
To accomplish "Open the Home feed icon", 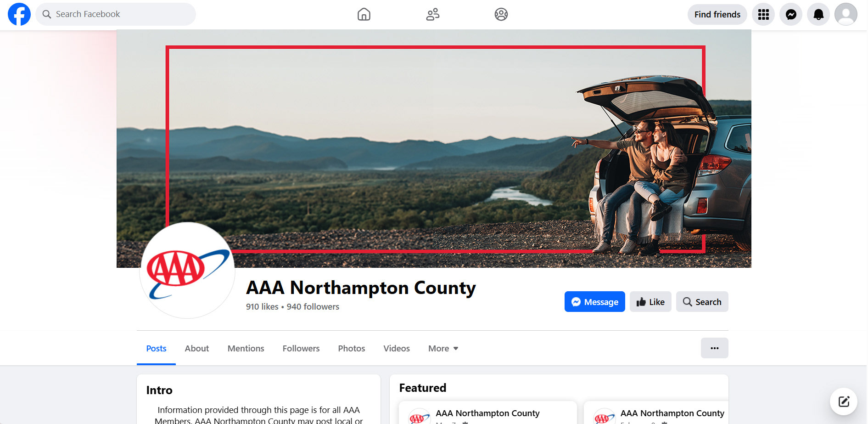I will 364,14.
